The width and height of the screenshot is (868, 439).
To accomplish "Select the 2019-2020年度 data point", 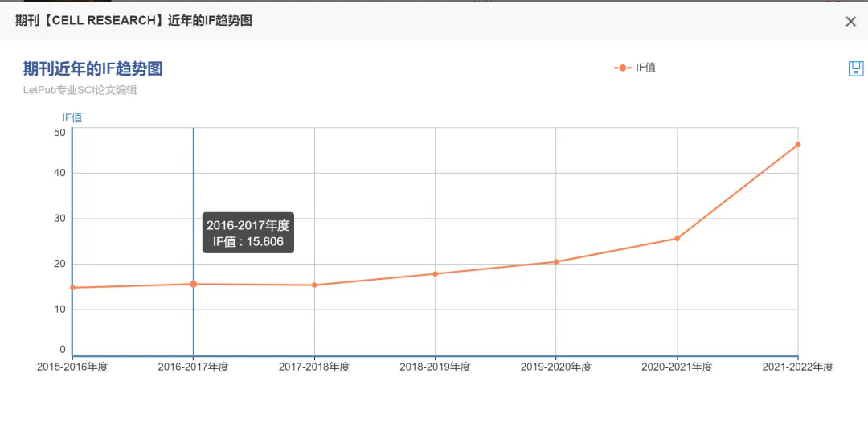I will coord(556,262).
